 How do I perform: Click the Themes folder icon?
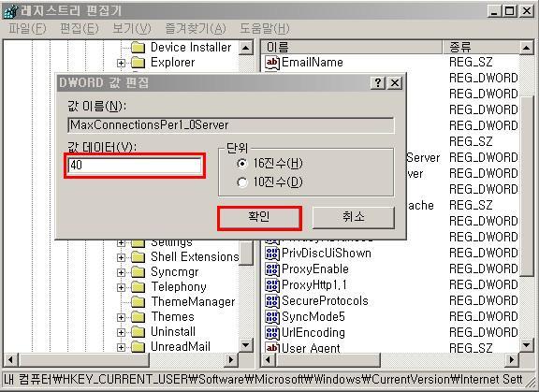(138, 317)
